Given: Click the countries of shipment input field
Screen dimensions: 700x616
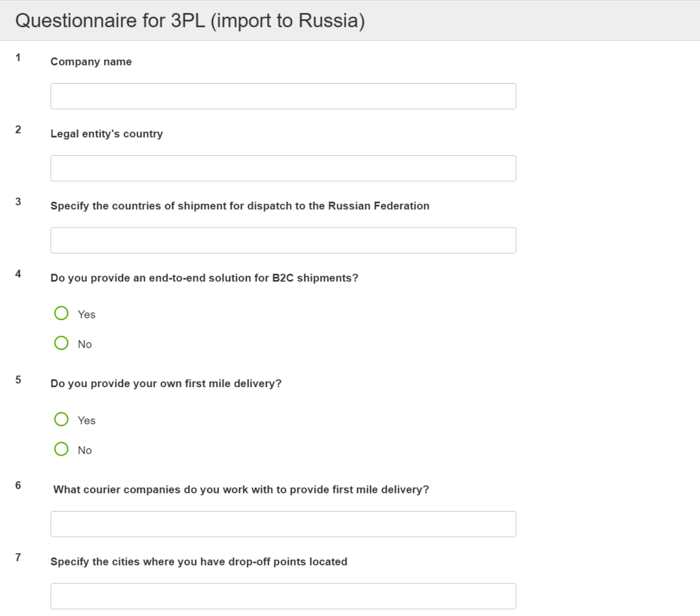Looking at the screenshot, I should pos(283,240).
